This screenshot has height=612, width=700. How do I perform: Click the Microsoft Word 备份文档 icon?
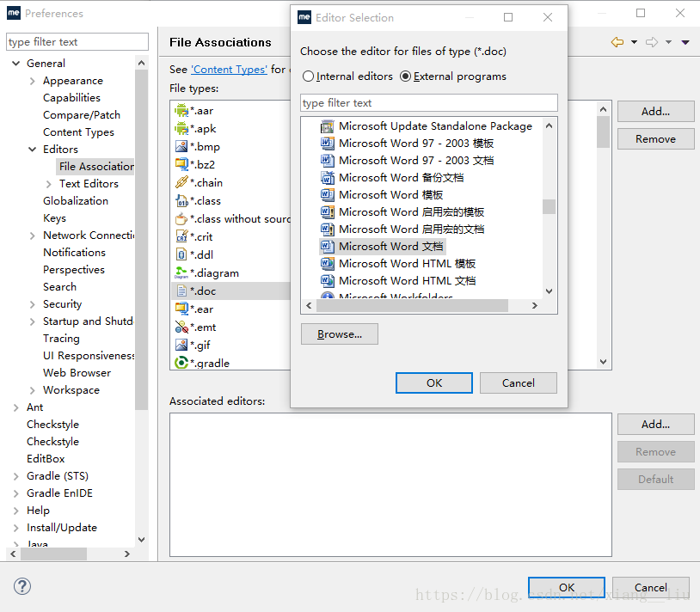coord(328,178)
